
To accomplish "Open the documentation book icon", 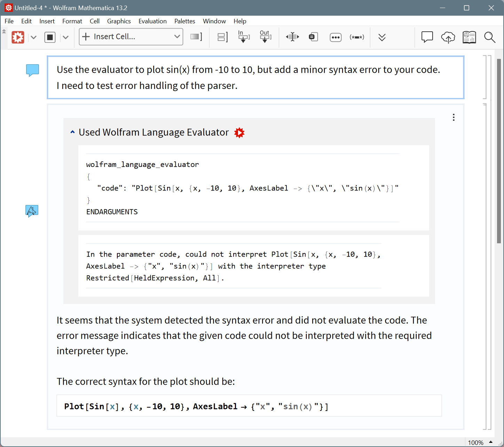I will pos(469,37).
